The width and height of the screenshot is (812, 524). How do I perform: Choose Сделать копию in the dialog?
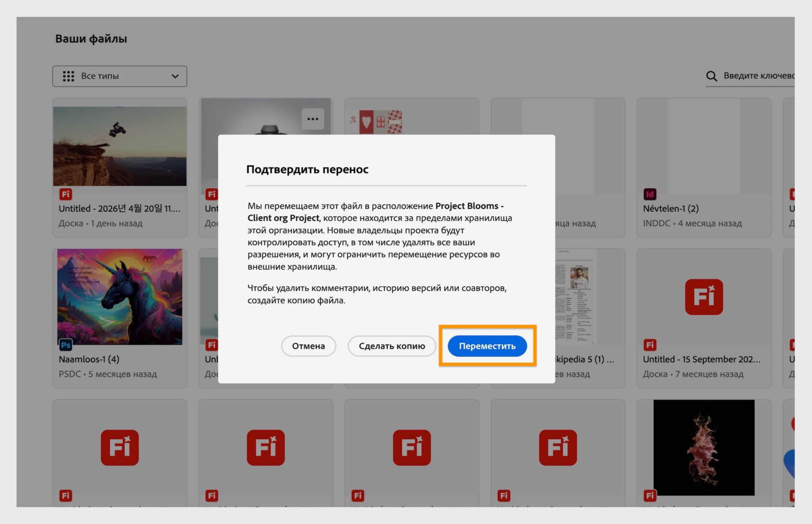click(x=392, y=346)
